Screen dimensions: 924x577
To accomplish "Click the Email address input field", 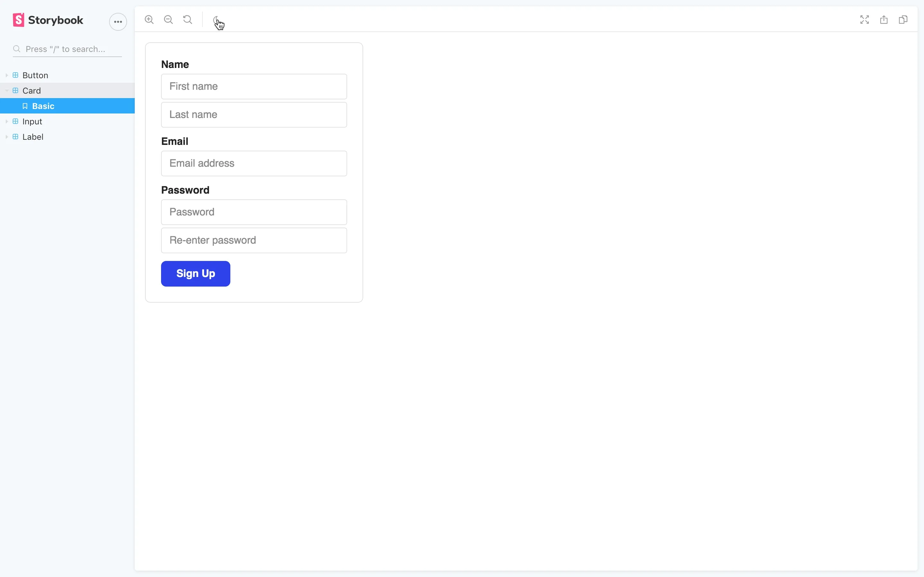I will (253, 163).
